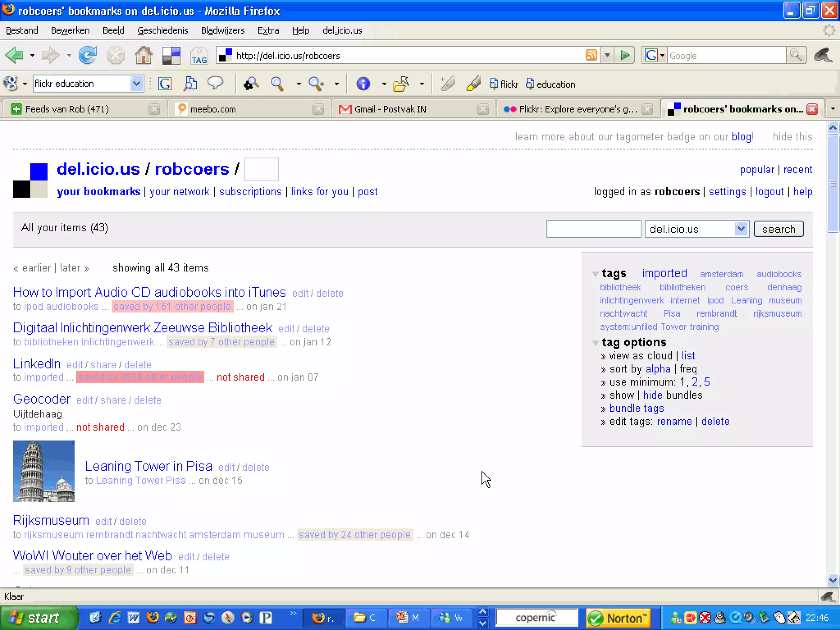
Task: Open the list all tabs dropdown
Action: pos(832,109)
